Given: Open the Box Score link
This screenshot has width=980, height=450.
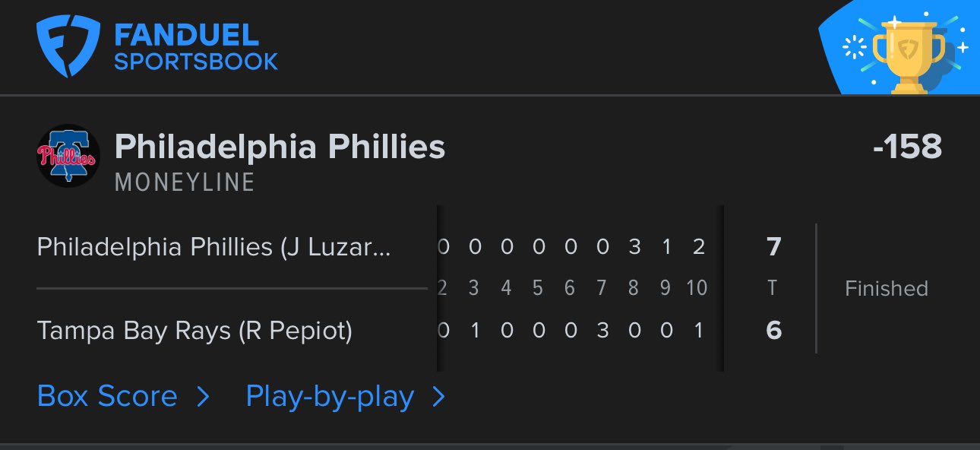Looking at the screenshot, I should tap(107, 396).
